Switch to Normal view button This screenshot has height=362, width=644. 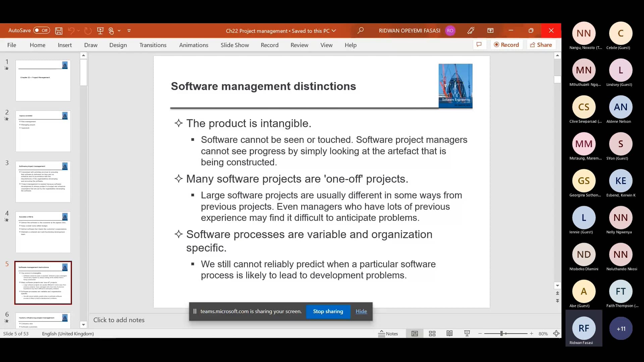click(415, 334)
